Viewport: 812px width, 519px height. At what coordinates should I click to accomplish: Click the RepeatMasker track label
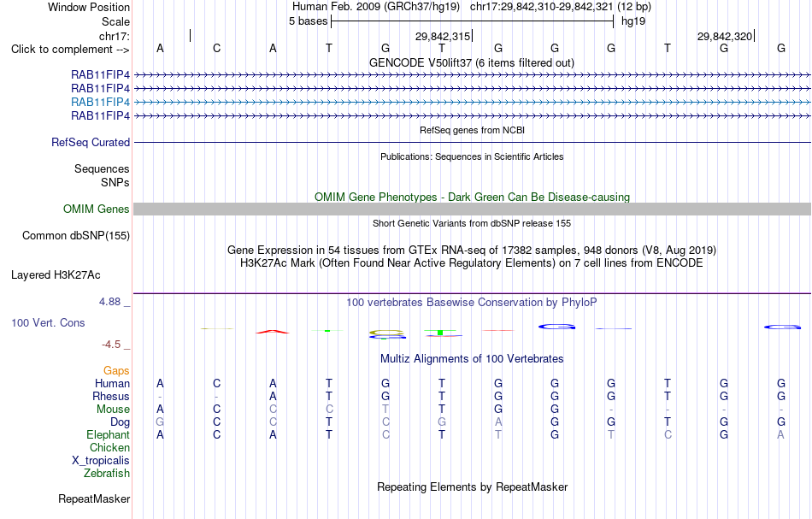coord(94,498)
